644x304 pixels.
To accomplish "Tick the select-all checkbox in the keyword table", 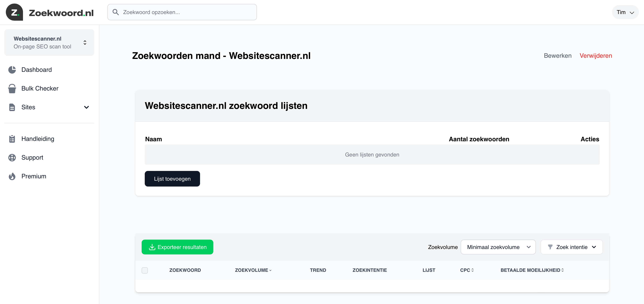I will 145,270.
